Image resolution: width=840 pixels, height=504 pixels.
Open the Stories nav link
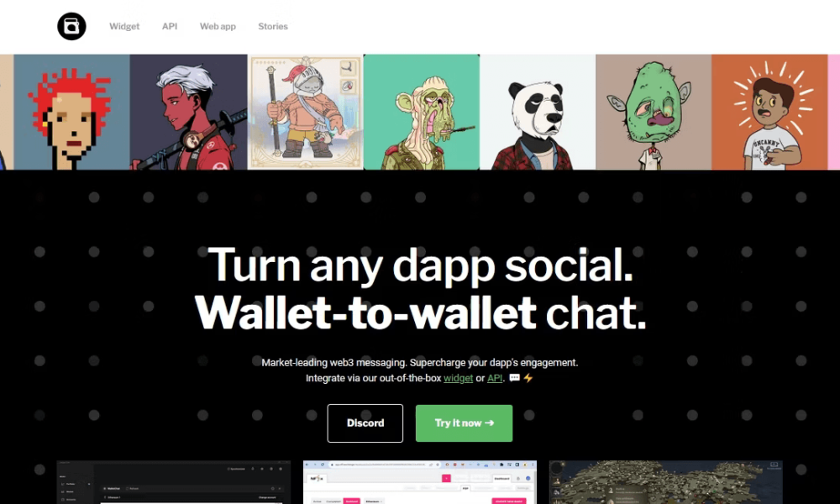tap(273, 26)
